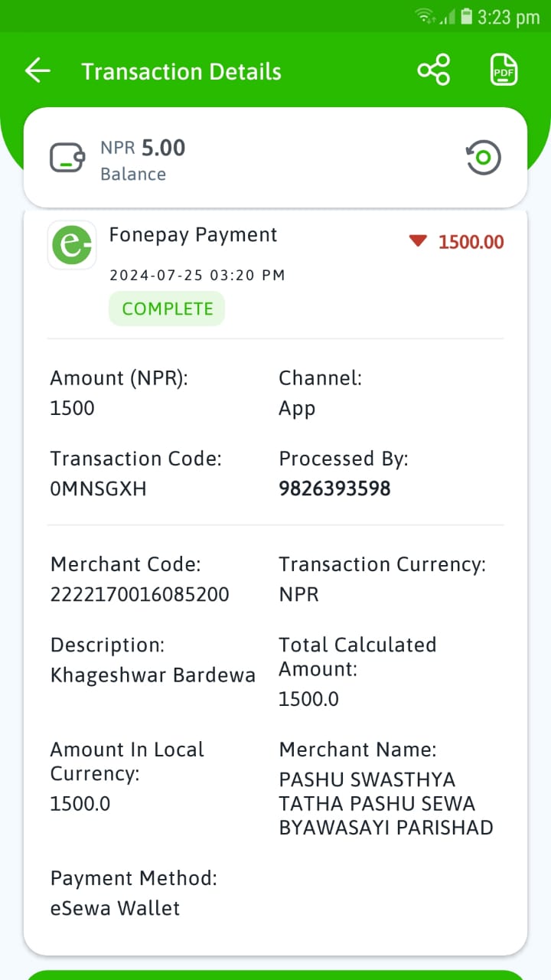The image size is (551, 980).
Task: Tap the red 1500.00 amount
Action: [471, 243]
